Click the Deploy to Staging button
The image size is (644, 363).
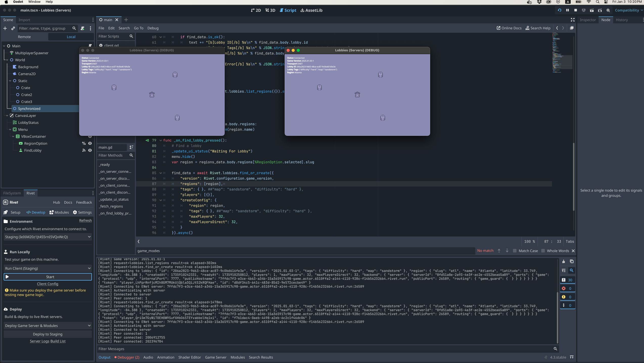coord(48,334)
